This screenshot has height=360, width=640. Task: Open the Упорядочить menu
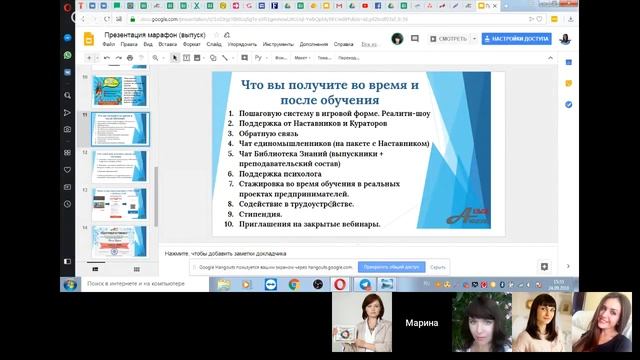point(242,44)
